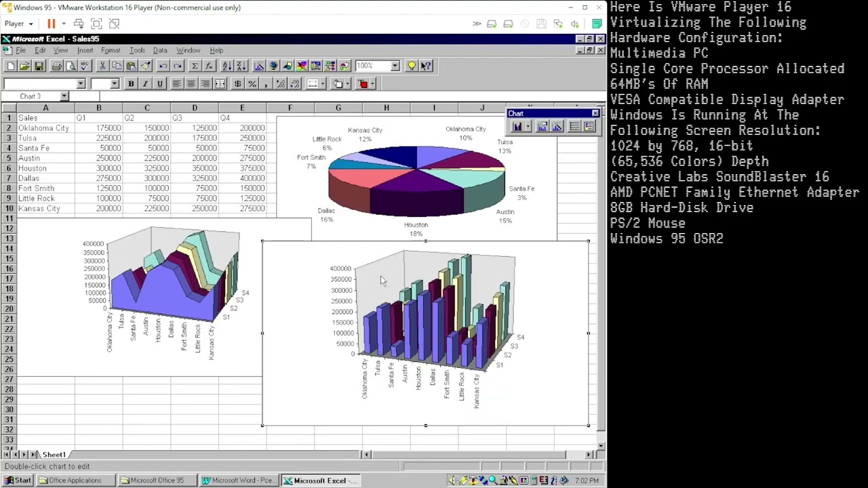Open the Font size dropdown
Viewport: 868px width, 488px height.
click(115, 83)
